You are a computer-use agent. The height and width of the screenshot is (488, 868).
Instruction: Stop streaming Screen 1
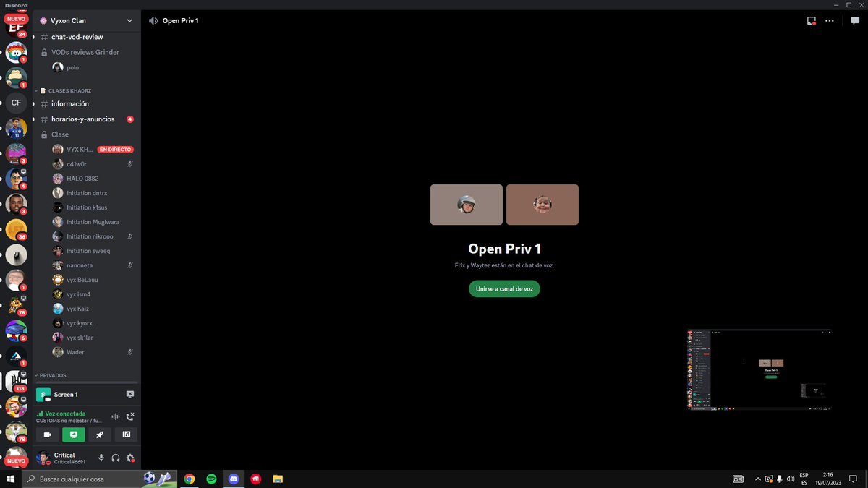coord(130,395)
